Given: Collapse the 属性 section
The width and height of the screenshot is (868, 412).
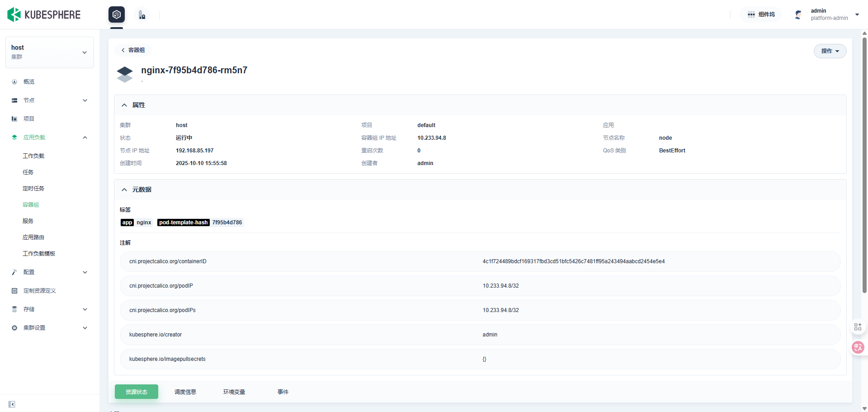Looking at the screenshot, I should [x=124, y=105].
